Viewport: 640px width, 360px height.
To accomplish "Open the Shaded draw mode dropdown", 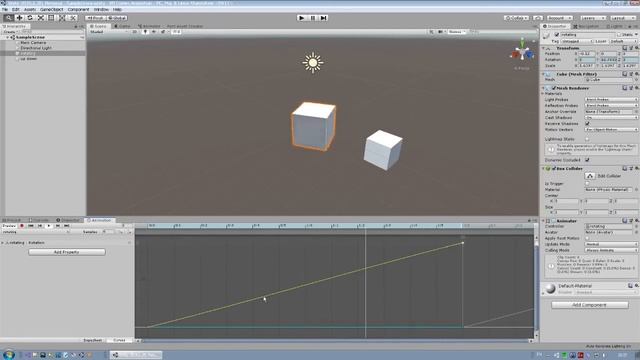I will (108, 32).
